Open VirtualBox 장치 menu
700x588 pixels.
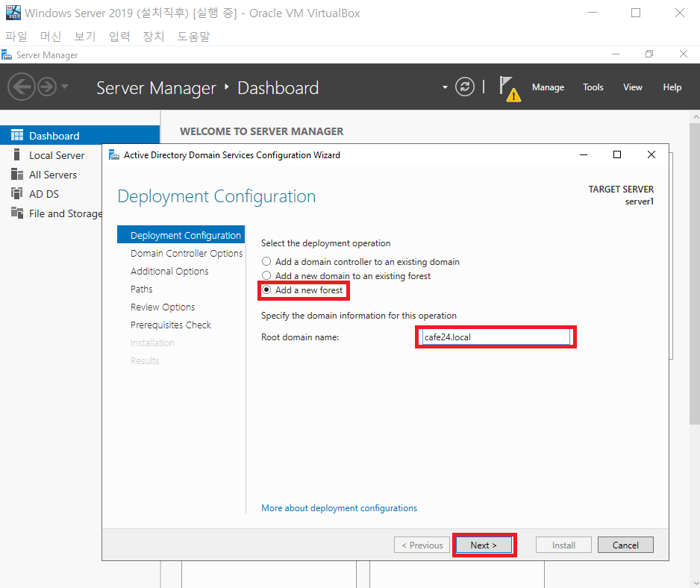click(154, 36)
